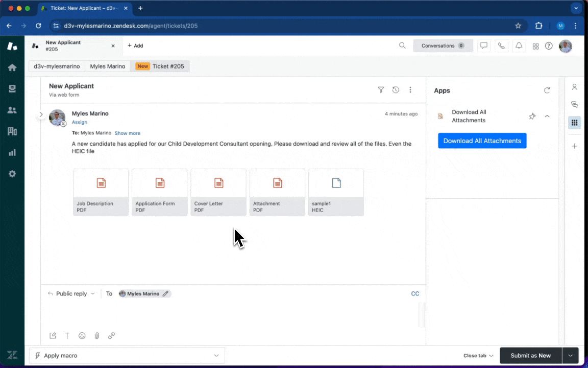The width and height of the screenshot is (588, 368).
Task: Add a new ticket tab
Action: pos(135,45)
